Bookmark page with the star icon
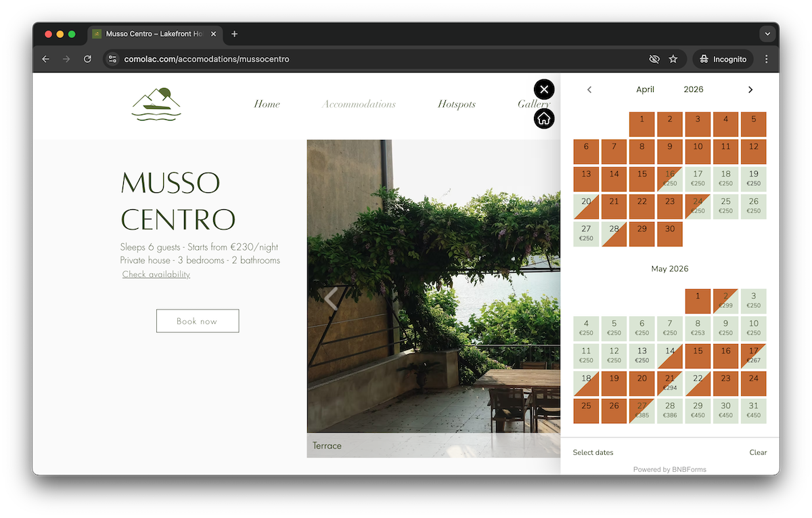 [673, 60]
